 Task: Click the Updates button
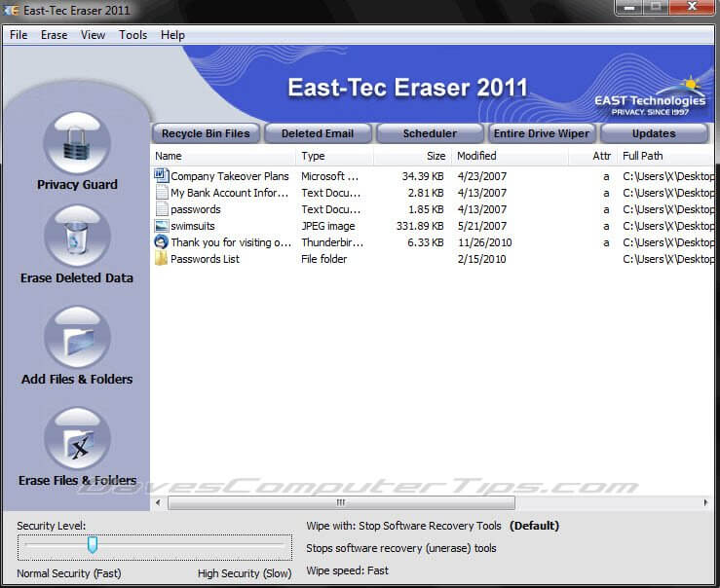click(x=654, y=133)
